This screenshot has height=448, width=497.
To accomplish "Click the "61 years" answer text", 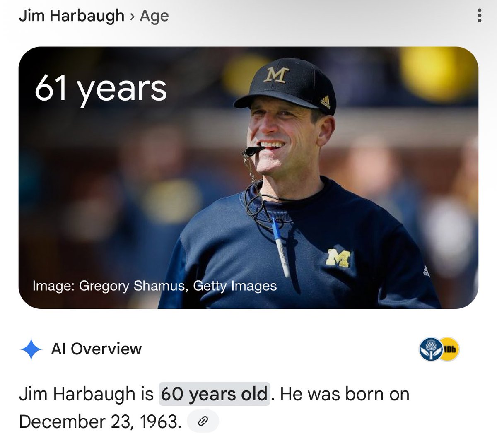I will [x=101, y=88].
